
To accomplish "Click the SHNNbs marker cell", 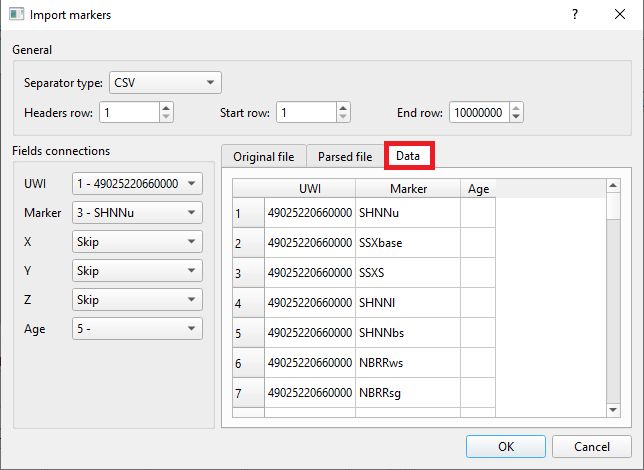I will 408,333.
